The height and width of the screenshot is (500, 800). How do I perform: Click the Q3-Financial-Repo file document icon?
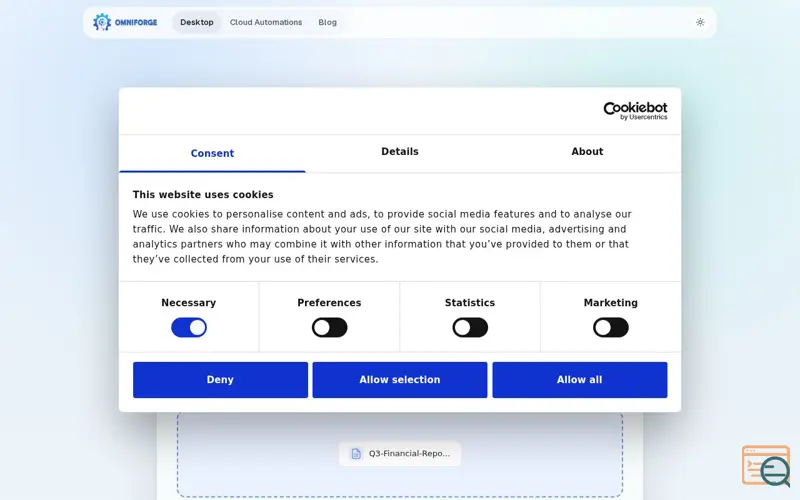tap(356, 454)
